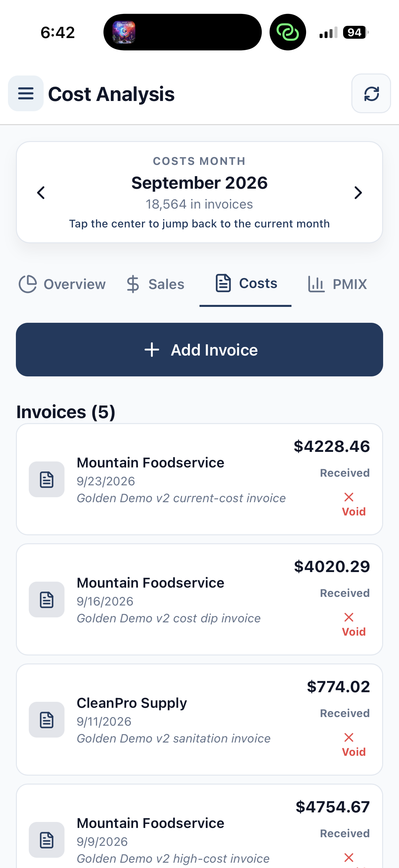Open document icon of $4020.29 invoice

(x=46, y=600)
